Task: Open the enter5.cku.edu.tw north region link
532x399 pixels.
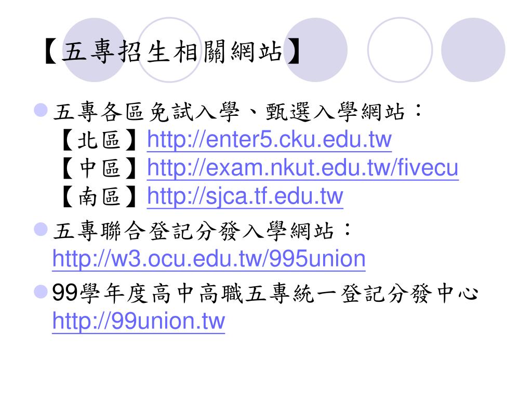Action: [x=270, y=139]
